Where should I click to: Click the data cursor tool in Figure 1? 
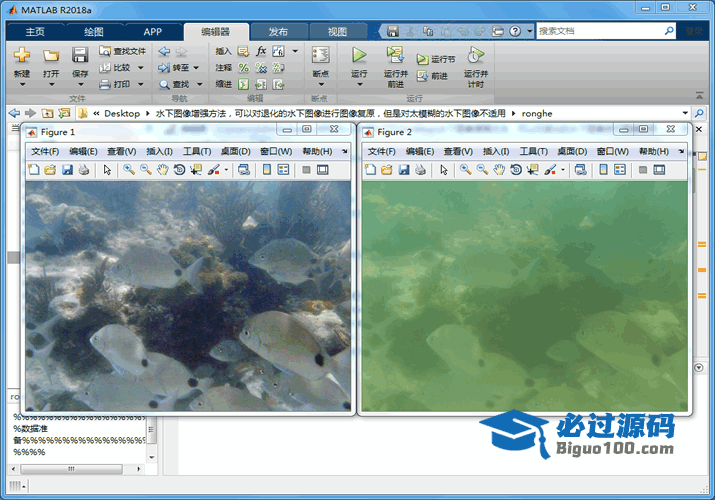[195, 170]
